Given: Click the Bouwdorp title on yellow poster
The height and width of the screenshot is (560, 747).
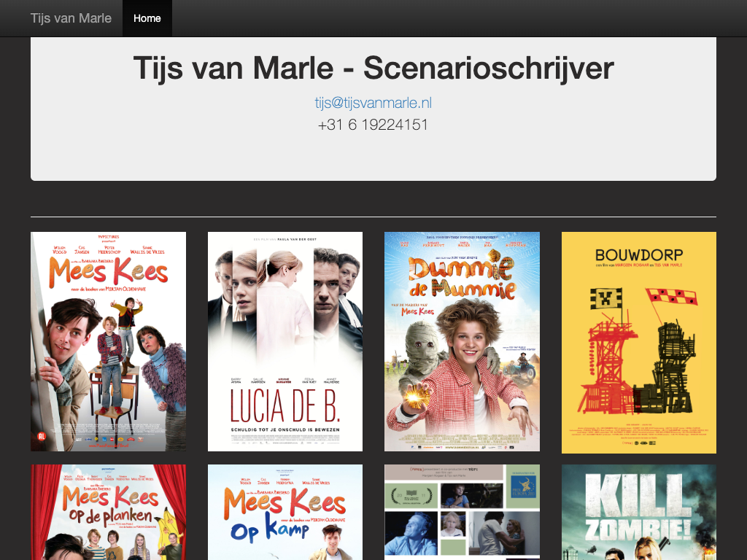Looking at the screenshot, I should 639,254.
